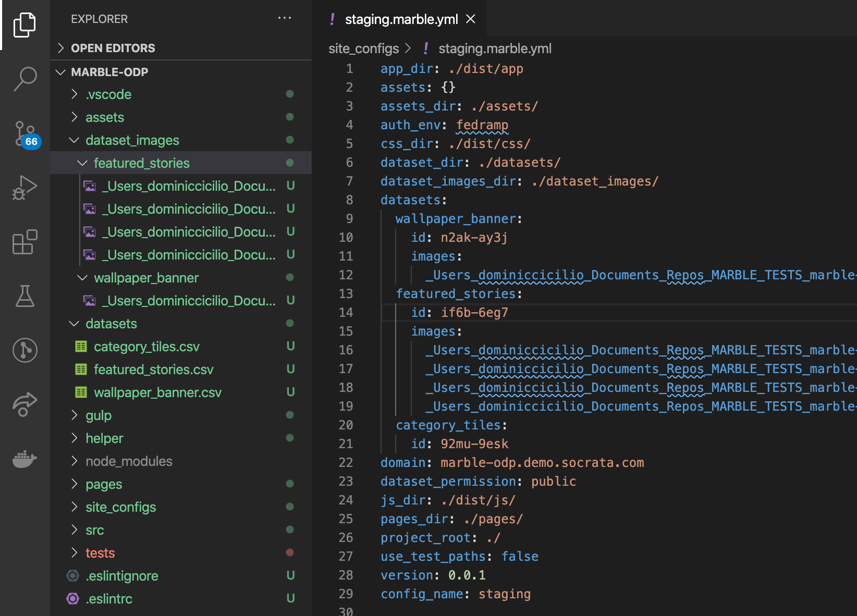Open the Search view in activity bar

[x=25, y=79]
